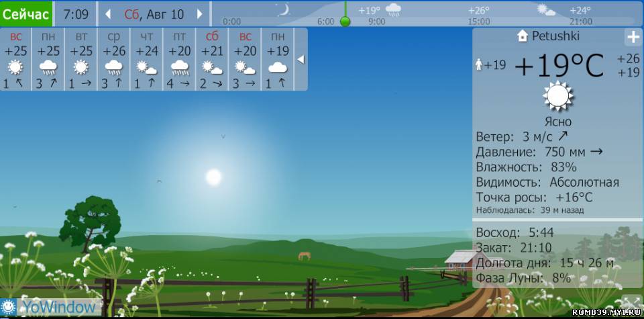Select the ср +26 forecast day

(x=113, y=60)
